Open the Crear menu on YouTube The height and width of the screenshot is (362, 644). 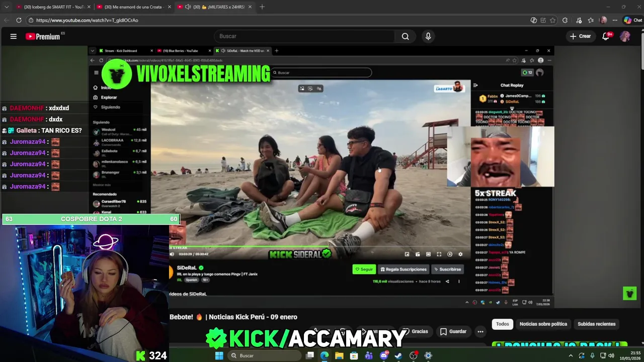[x=580, y=36]
